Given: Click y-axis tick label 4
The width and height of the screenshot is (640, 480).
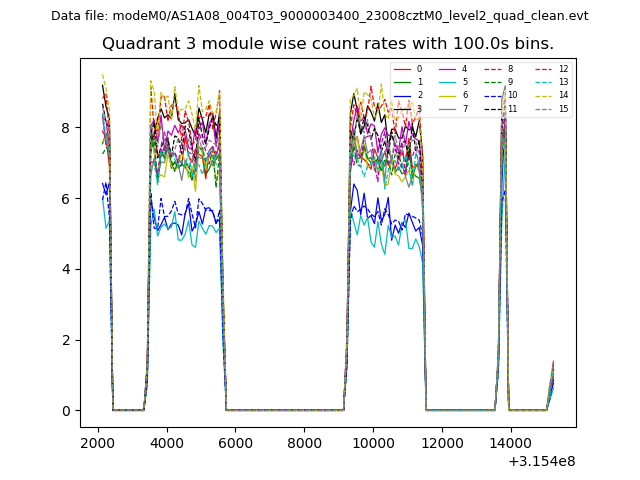Looking at the screenshot, I should (x=66, y=269).
